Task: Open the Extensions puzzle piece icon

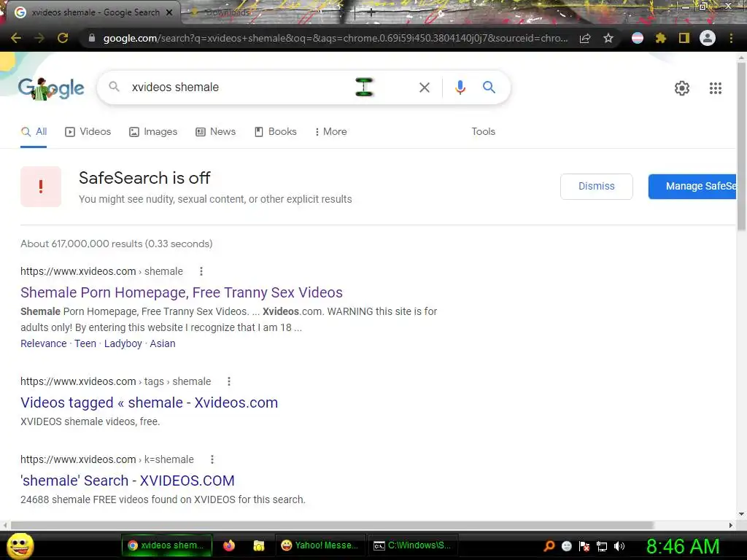Action: click(660, 38)
